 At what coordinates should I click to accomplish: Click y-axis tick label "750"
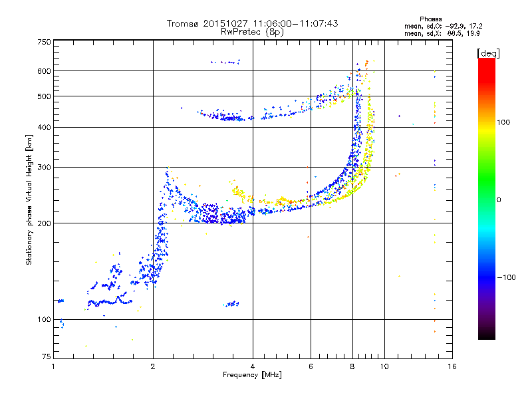pos(45,42)
